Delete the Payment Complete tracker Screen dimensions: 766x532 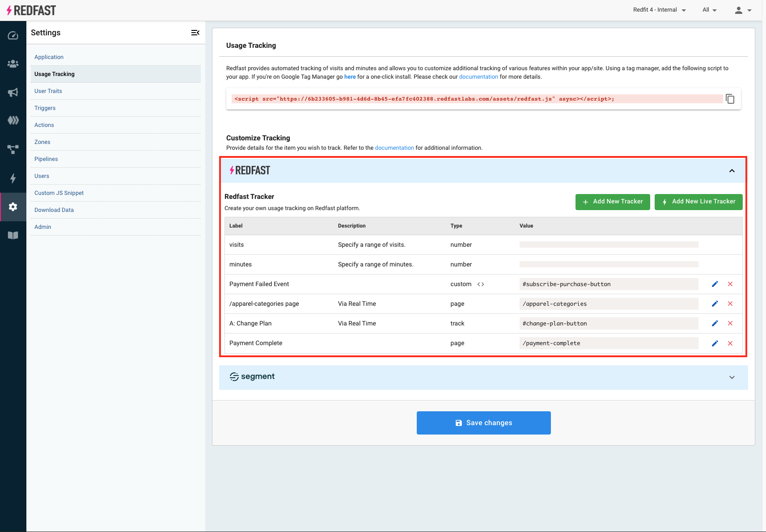coord(730,343)
